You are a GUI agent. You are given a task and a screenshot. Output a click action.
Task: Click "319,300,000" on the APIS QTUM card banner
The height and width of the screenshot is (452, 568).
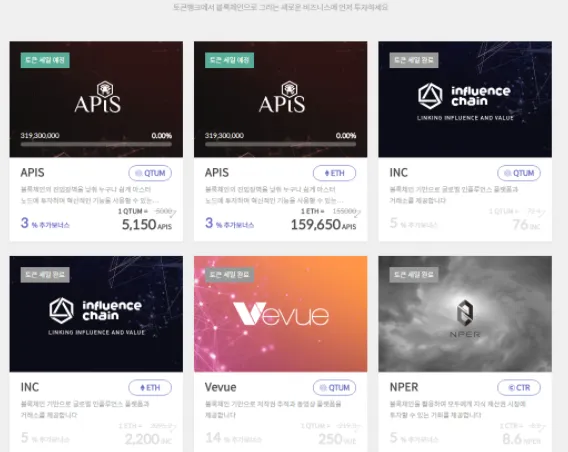coord(40,135)
